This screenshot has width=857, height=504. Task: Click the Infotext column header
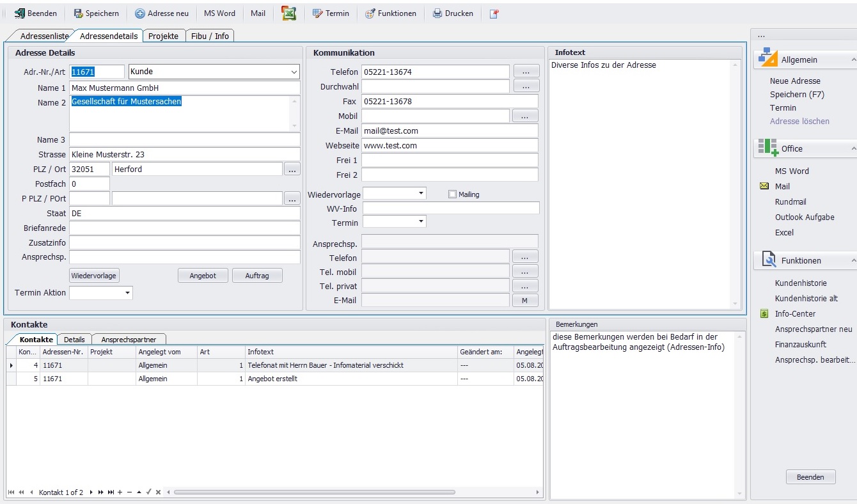click(351, 352)
